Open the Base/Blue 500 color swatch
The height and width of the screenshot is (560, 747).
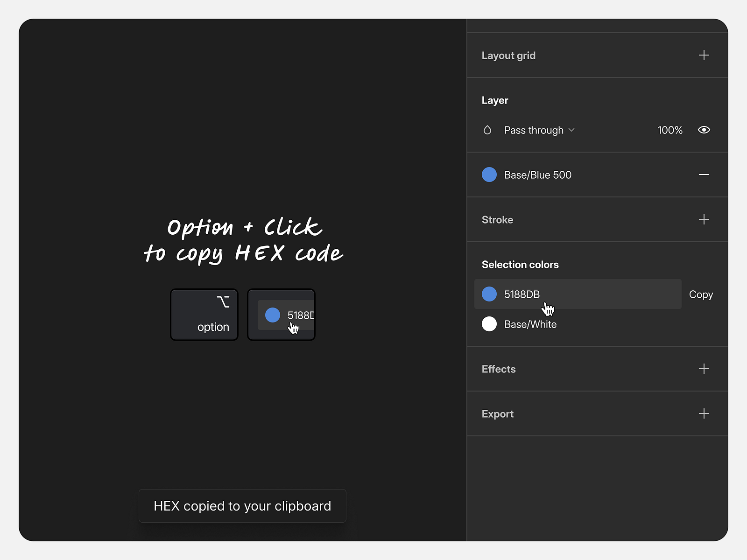[x=489, y=175]
